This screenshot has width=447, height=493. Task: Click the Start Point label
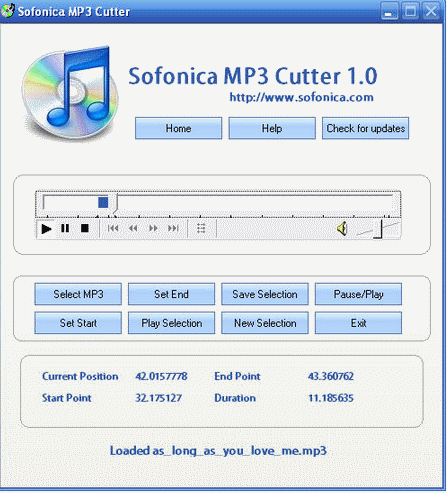pyautogui.click(x=67, y=397)
